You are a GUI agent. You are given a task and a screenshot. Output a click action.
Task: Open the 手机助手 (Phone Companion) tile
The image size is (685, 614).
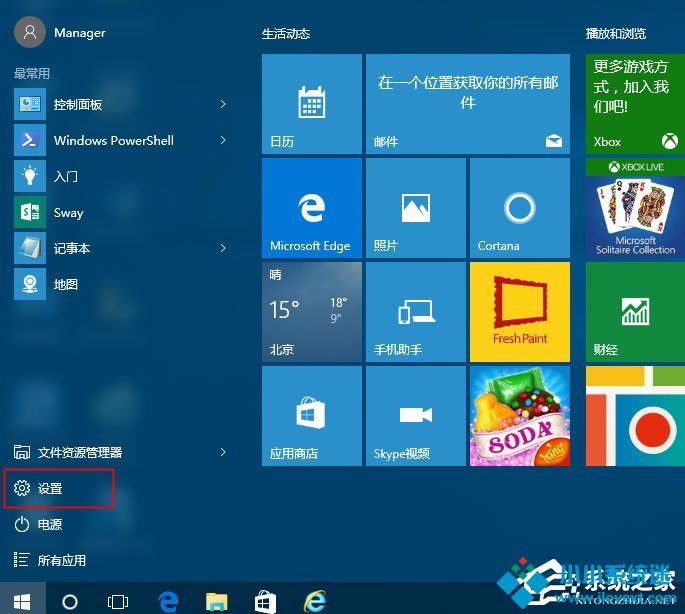(416, 312)
